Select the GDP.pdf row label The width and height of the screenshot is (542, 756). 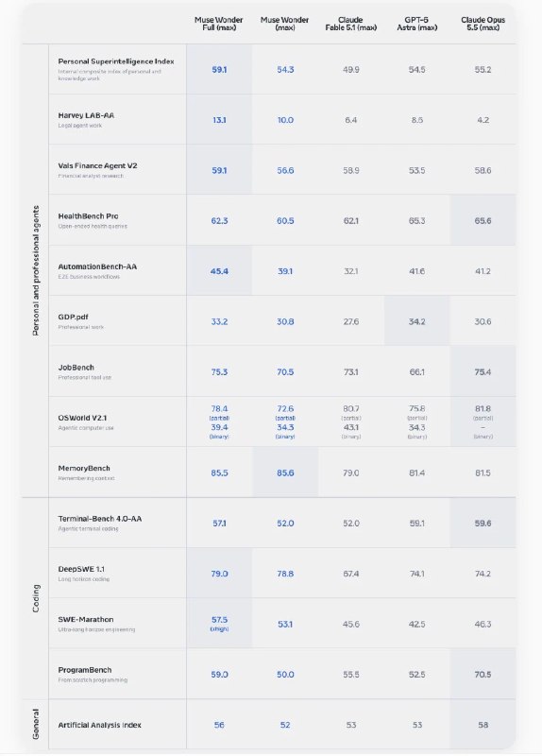coord(73,317)
